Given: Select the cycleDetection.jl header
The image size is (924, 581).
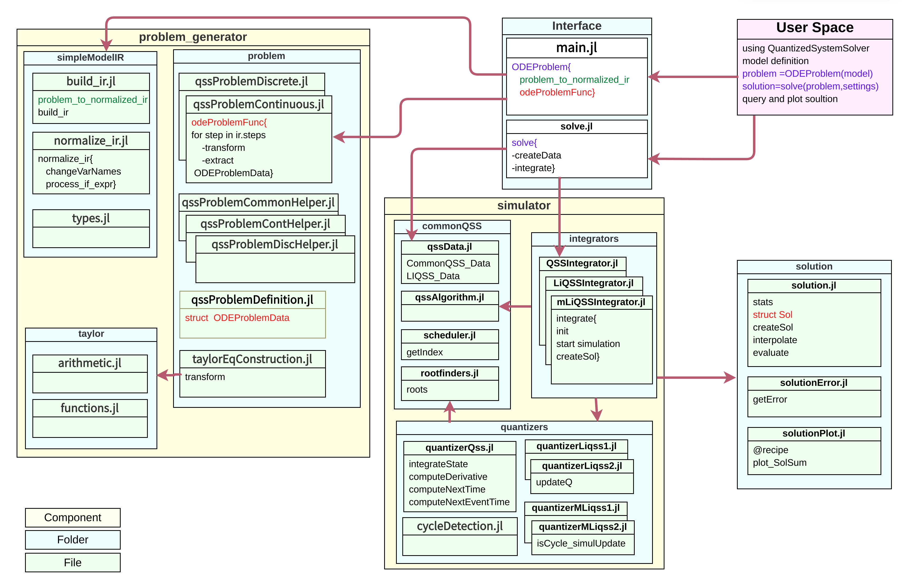Looking at the screenshot, I should tap(460, 526).
